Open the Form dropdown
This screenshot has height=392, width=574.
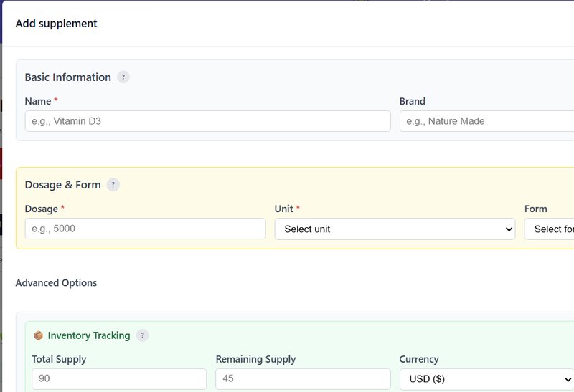pos(550,229)
